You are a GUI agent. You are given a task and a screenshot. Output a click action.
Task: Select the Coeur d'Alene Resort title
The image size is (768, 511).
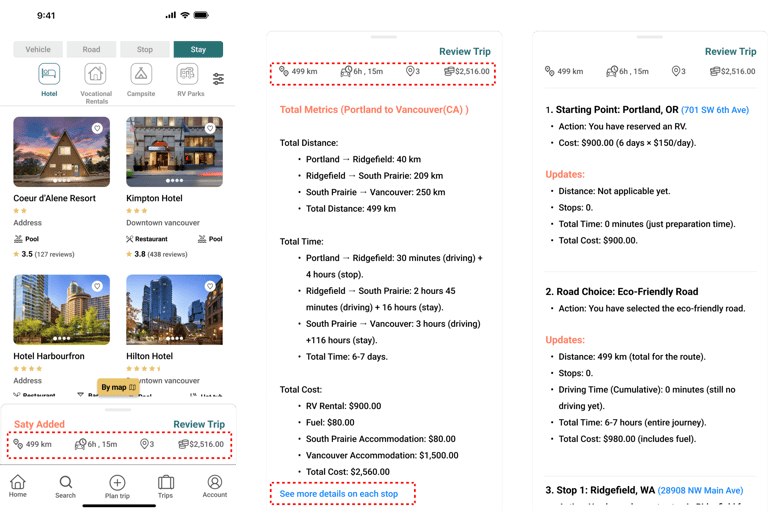pyautogui.click(x=54, y=198)
